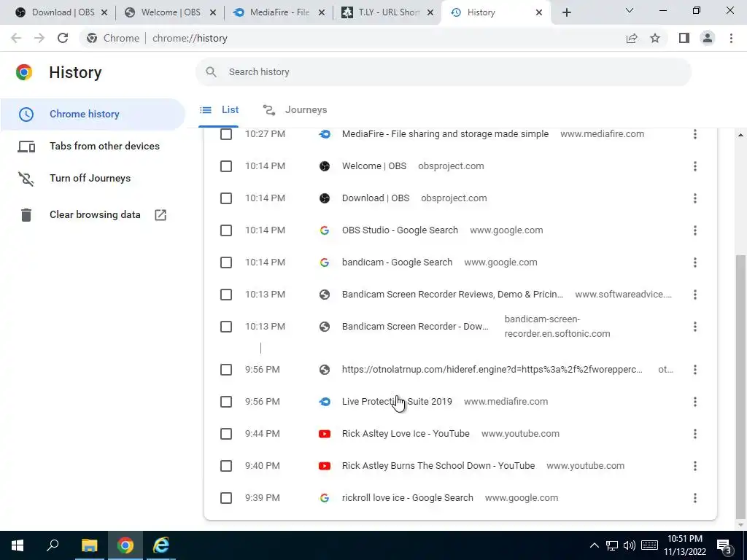The height and width of the screenshot is (560, 747).
Task: Tick the Live Protection Suite 2019 checkbox
Action: pos(226,402)
